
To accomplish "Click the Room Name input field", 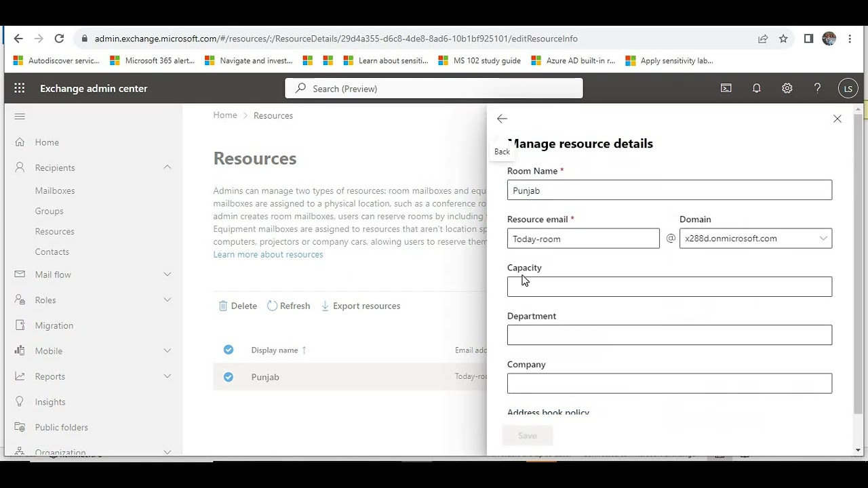I will pyautogui.click(x=669, y=190).
